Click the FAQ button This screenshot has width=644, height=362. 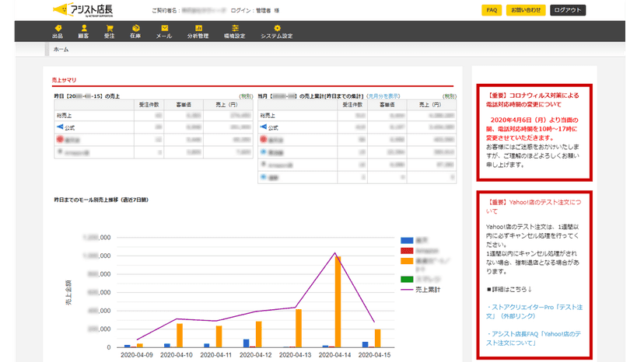coord(492,10)
